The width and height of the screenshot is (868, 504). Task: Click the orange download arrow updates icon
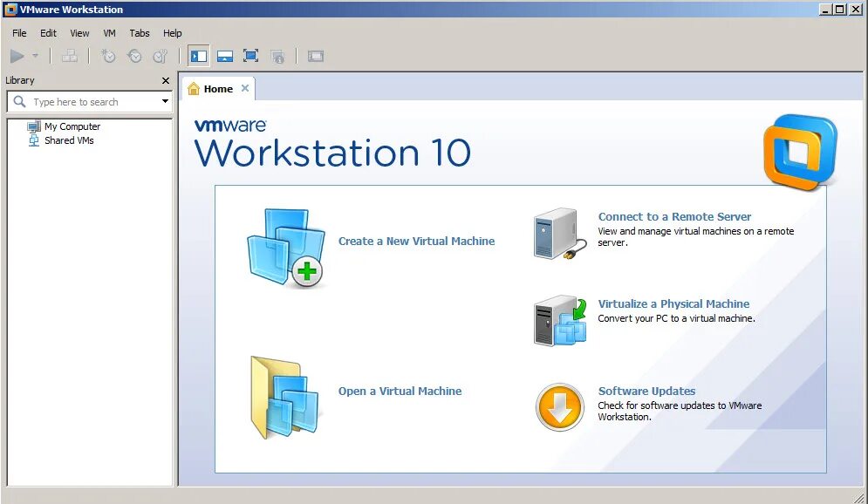point(560,407)
